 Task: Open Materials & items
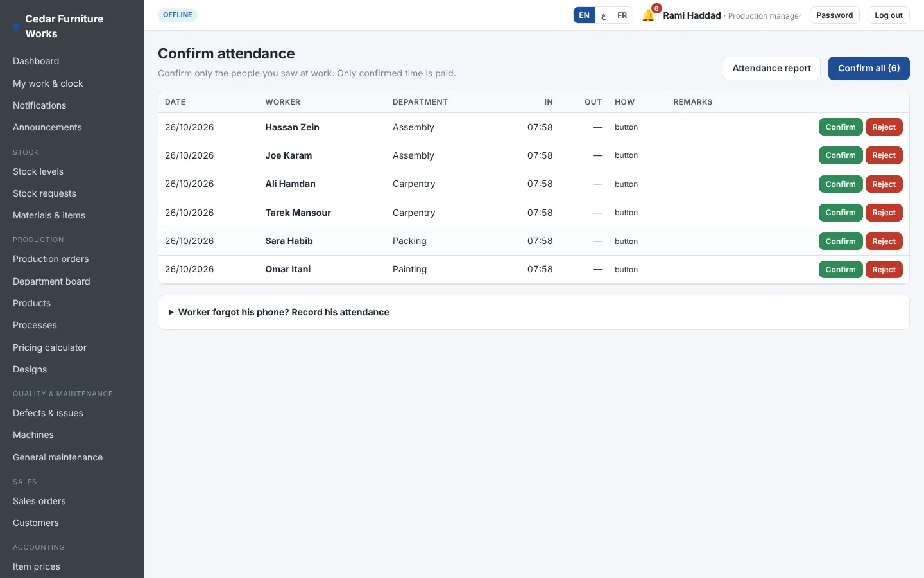(x=72, y=215)
